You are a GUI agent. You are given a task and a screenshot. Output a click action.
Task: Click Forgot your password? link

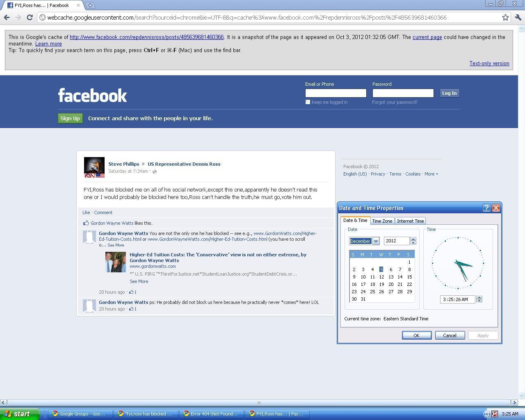395,102
